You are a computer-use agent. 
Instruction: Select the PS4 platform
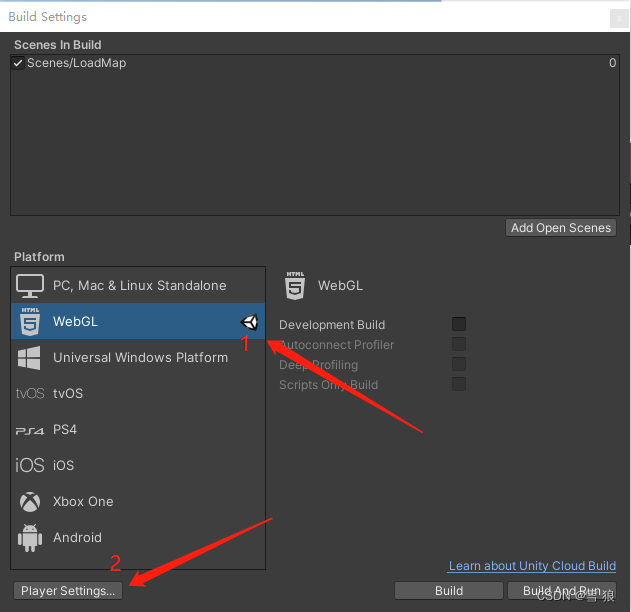[138, 429]
